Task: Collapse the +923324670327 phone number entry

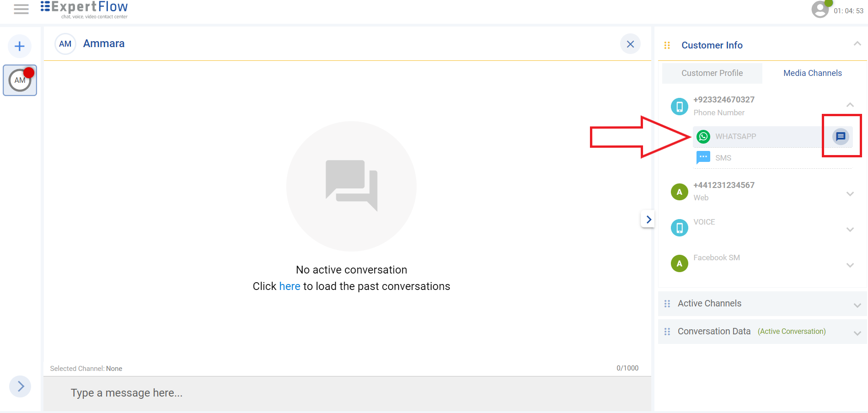Action: 850,105
